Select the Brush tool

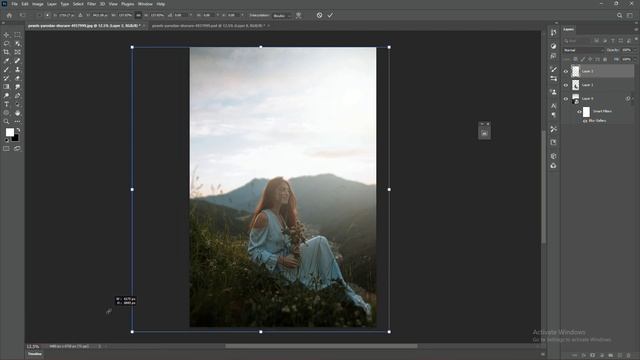coord(6,69)
